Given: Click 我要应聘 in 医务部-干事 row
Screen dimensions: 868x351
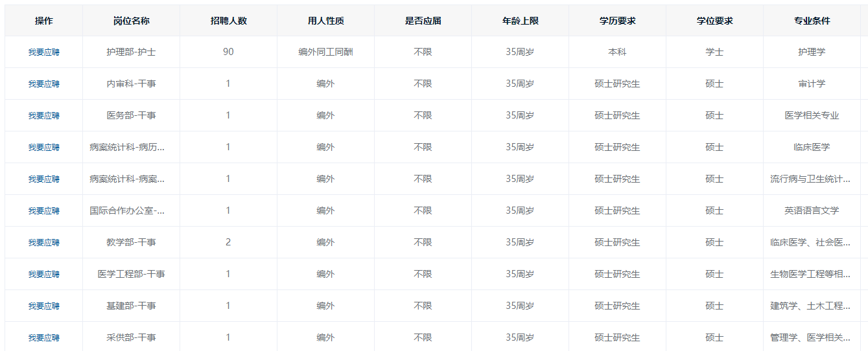Looking at the screenshot, I should pos(43,115).
